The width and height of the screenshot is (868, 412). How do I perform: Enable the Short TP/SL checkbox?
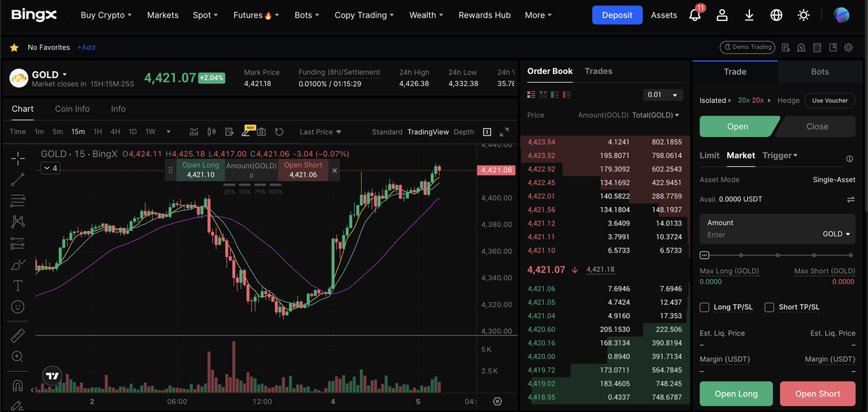tap(770, 307)
